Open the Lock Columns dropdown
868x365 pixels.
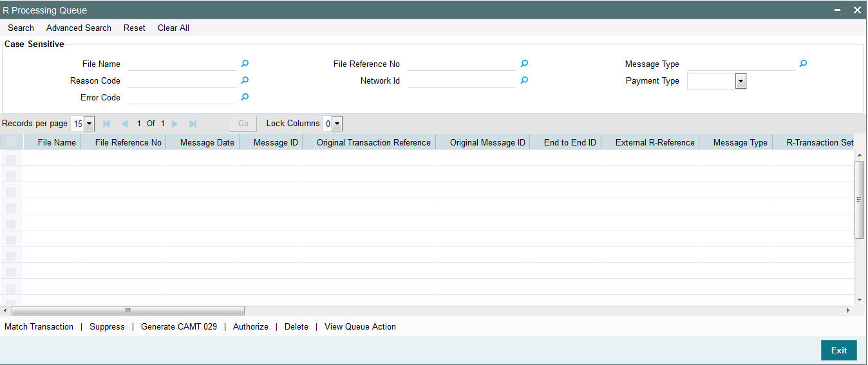point(333,124)
